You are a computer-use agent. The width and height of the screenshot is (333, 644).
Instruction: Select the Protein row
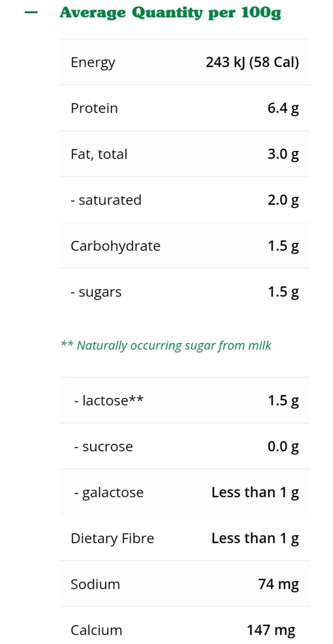pos(185,108)
